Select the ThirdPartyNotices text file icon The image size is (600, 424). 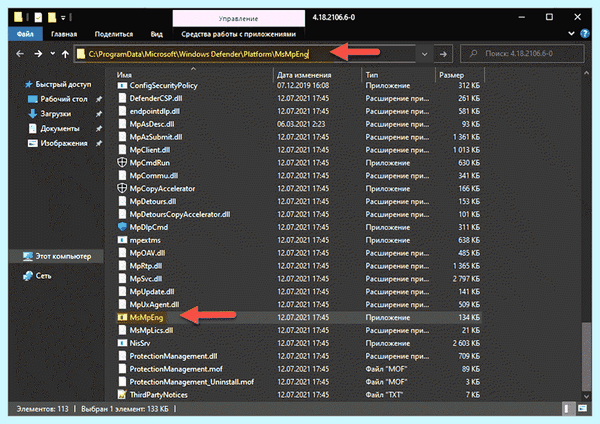click(122, 394)
